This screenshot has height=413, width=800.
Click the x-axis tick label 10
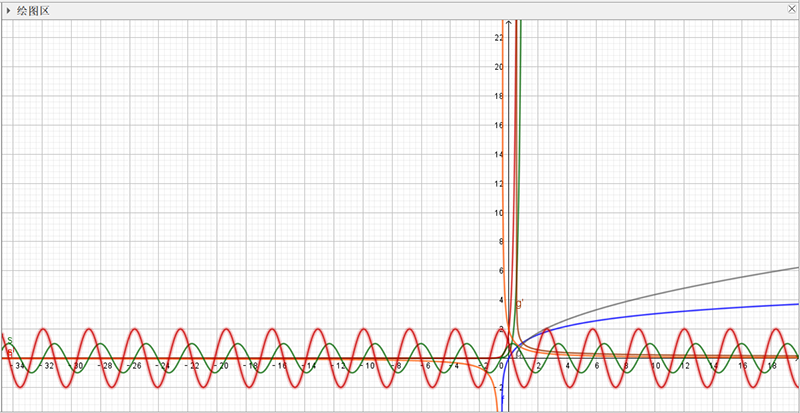coord(655,366)
